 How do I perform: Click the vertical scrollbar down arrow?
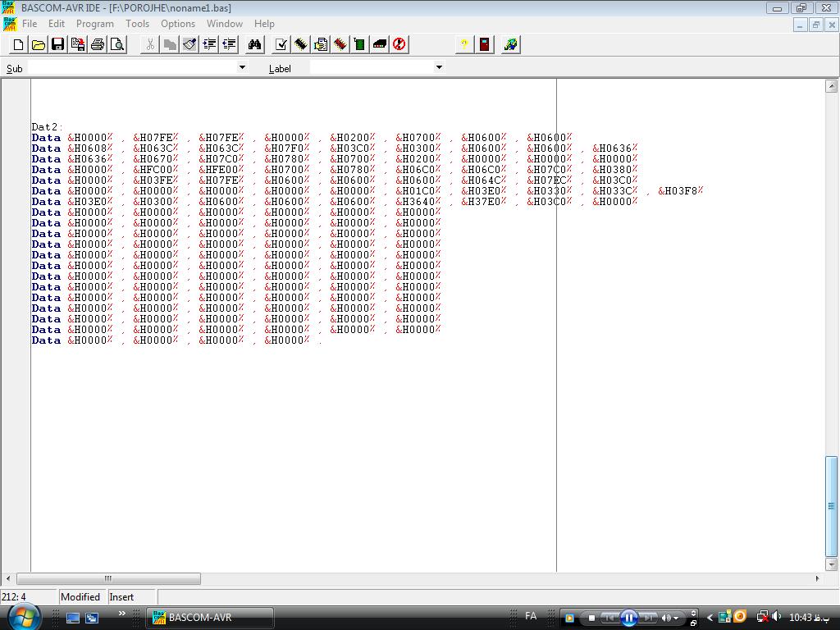(832, 564)
